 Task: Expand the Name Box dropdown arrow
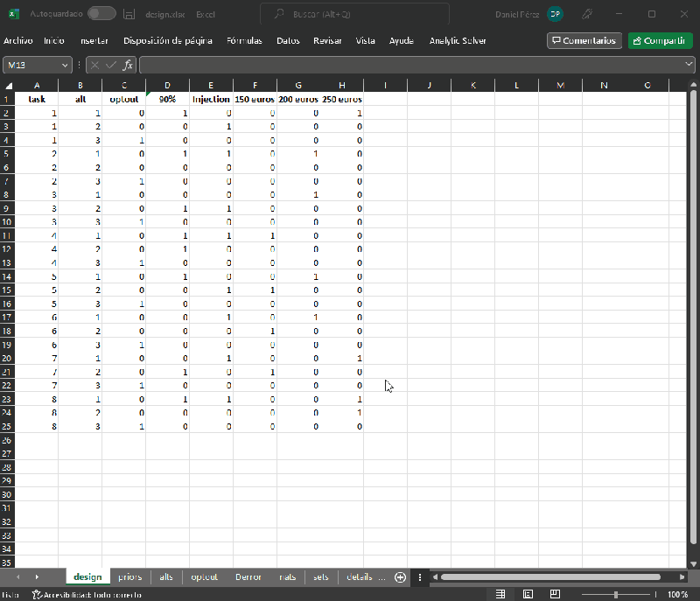65,65
